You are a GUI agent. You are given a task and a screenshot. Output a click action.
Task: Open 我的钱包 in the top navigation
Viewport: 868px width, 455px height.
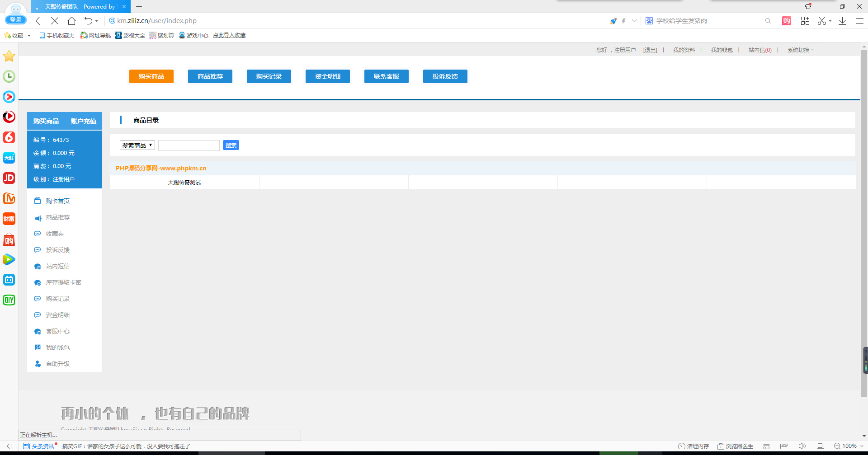(x=722, y=50)
